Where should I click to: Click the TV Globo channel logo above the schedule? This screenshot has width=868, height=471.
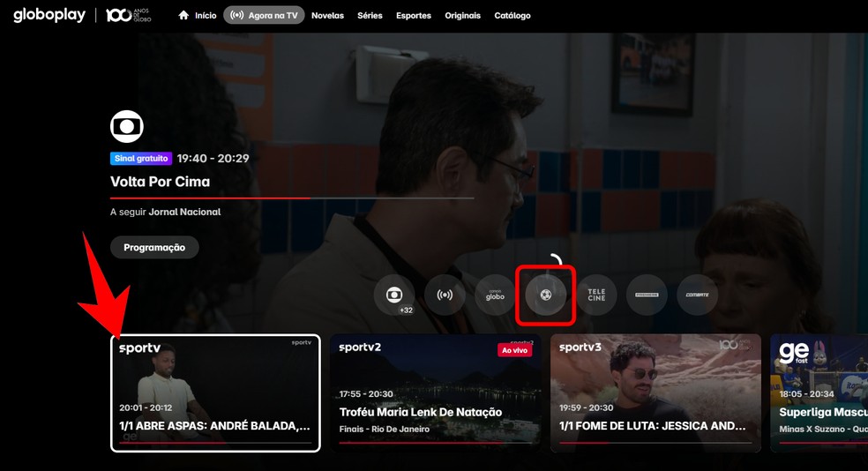tap(127, 126)
